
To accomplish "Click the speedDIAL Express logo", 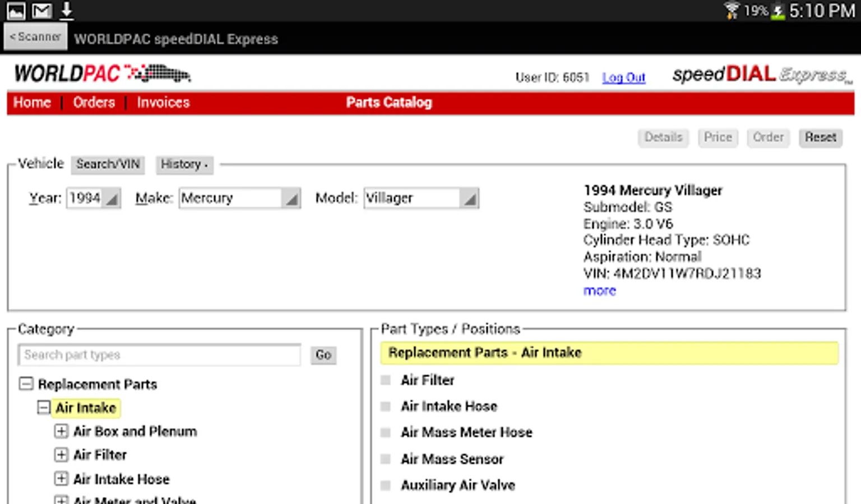I will [762, 74].
